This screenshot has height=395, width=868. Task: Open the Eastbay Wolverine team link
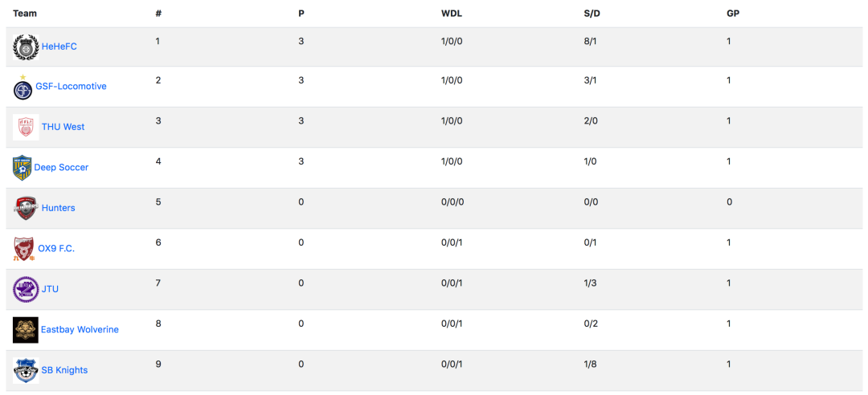click(80, 329)
